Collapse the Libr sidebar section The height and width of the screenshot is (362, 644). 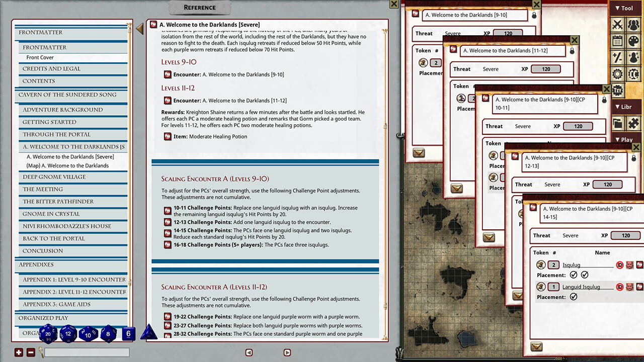[624, 107]
